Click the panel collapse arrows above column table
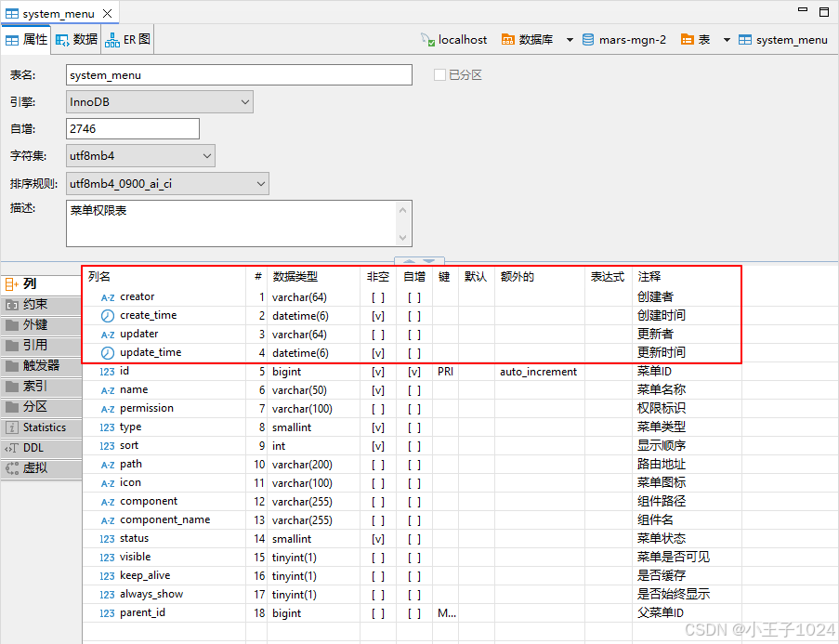 [420, 261]
